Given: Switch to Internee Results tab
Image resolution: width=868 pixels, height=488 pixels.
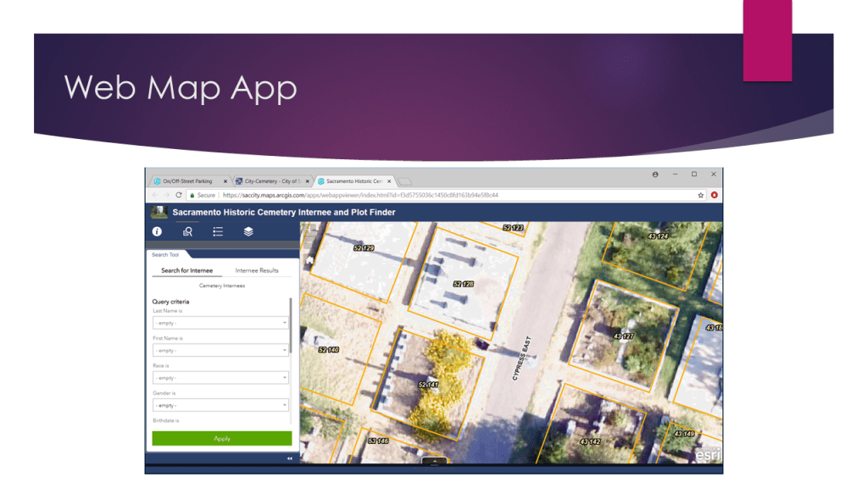Looking at the screenshot, I should [x=257, y=270].
